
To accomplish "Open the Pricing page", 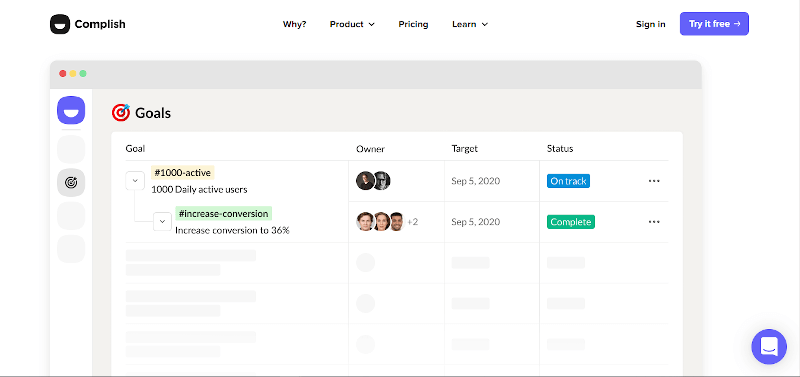I will [413, 24].
